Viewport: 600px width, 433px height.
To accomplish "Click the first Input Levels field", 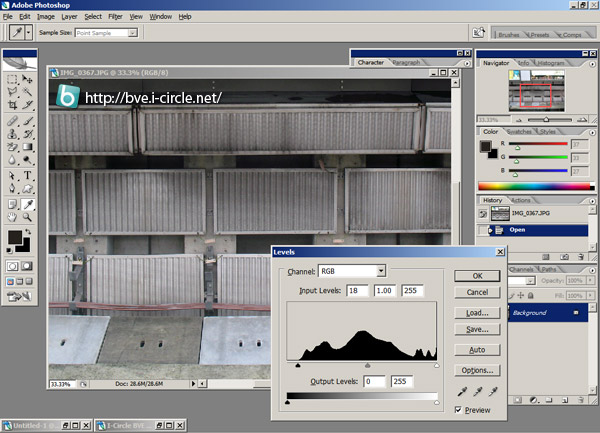I will [357, 290].
